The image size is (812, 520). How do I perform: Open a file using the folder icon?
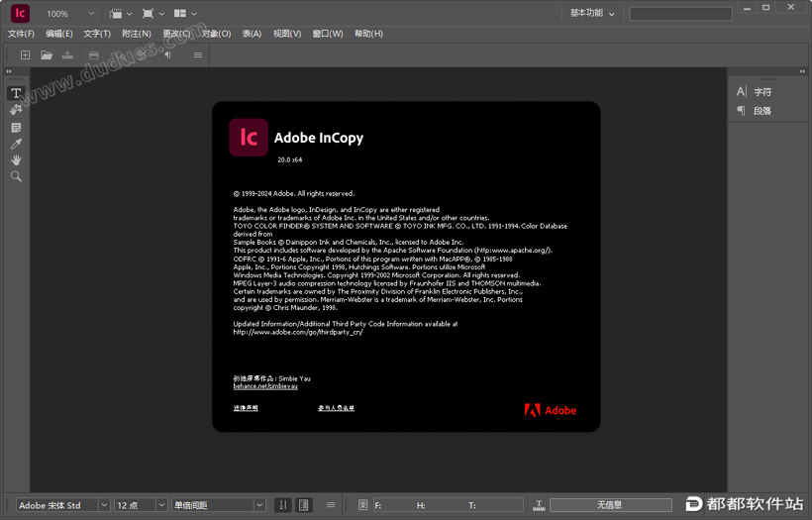[x=47, y=54]
